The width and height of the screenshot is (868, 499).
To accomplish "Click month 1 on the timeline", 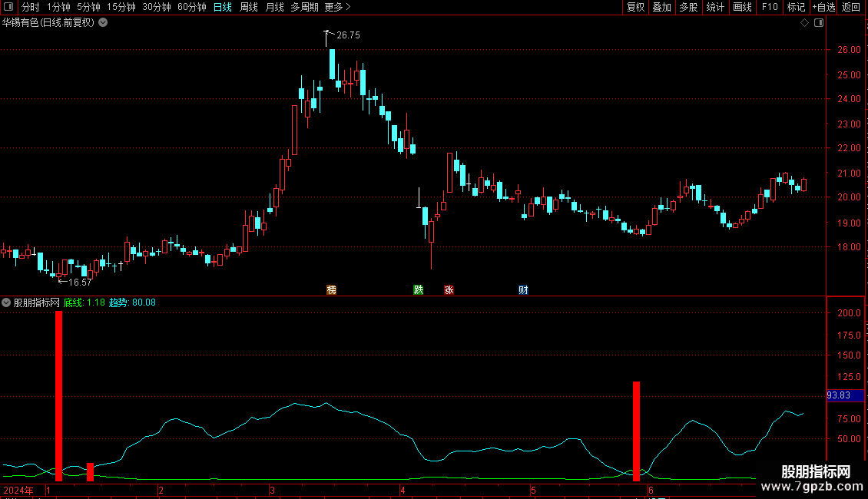I will pyautogui.click(x=48, y=490).
